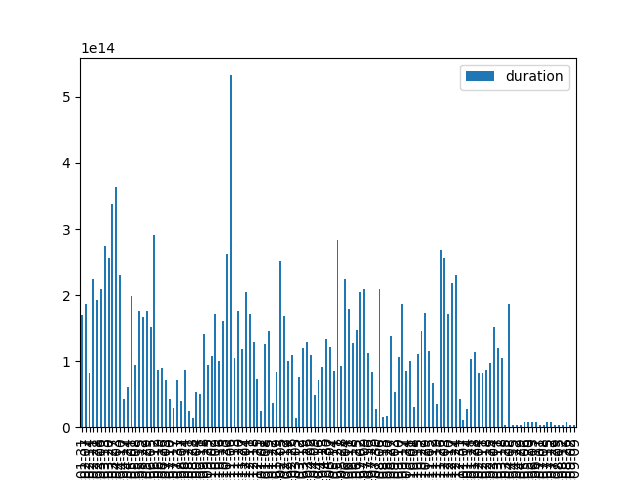Click the 1e14 exponent label above the axis

97,48
